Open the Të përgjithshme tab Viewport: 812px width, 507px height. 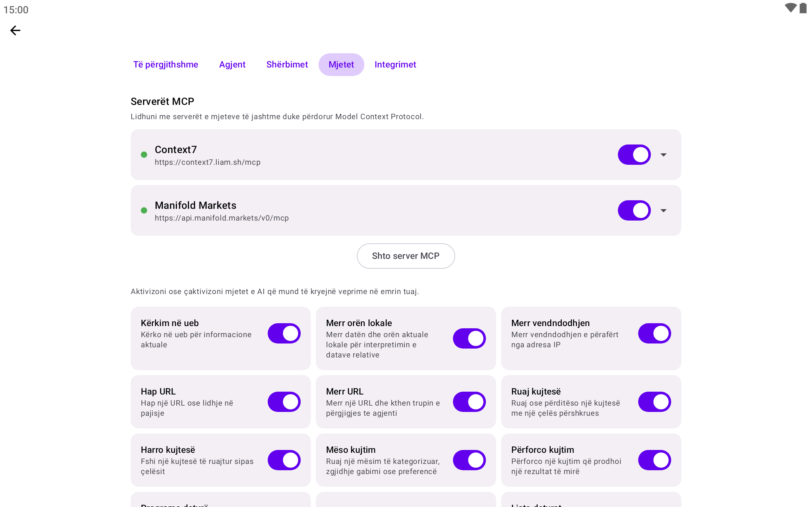tap(166, 64)
